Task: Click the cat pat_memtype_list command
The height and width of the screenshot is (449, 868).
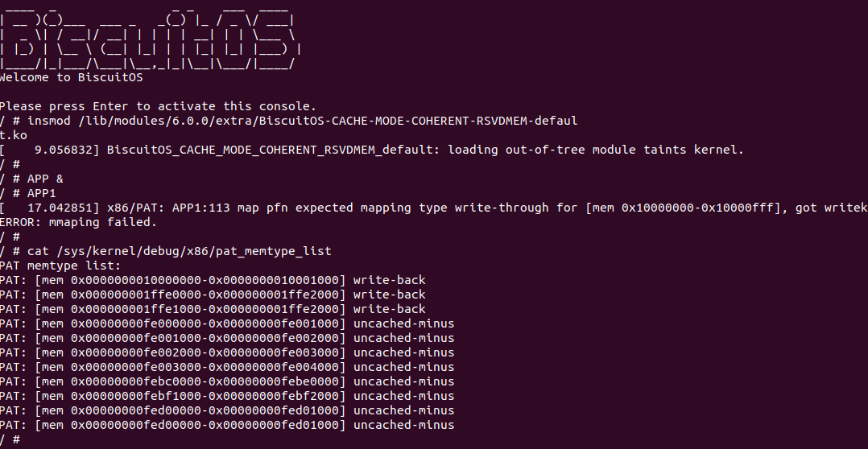Action: 172,251
